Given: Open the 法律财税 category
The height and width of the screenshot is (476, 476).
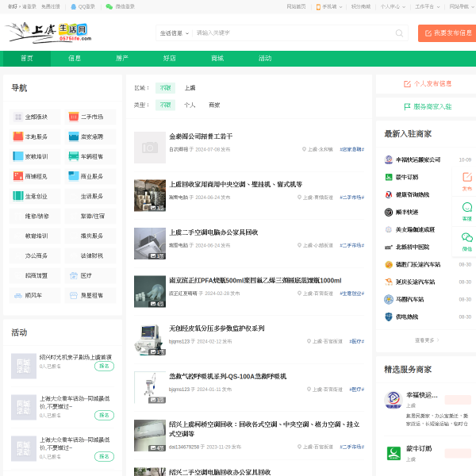Looking at the screenshot, I should point(92,255).
